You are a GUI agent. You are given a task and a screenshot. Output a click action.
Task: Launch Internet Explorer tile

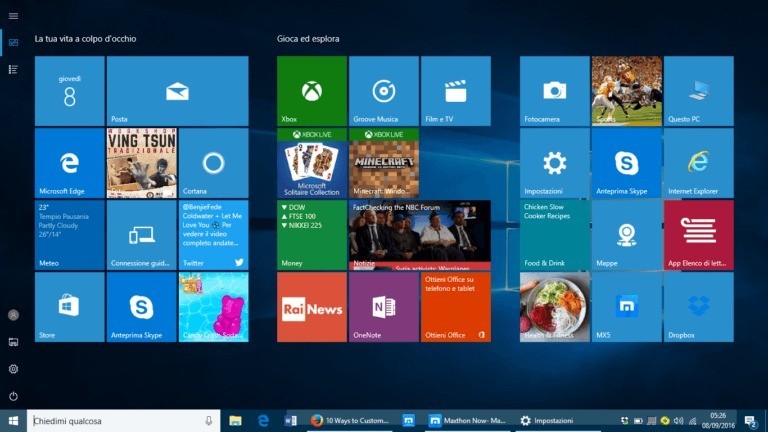[698, 163]
